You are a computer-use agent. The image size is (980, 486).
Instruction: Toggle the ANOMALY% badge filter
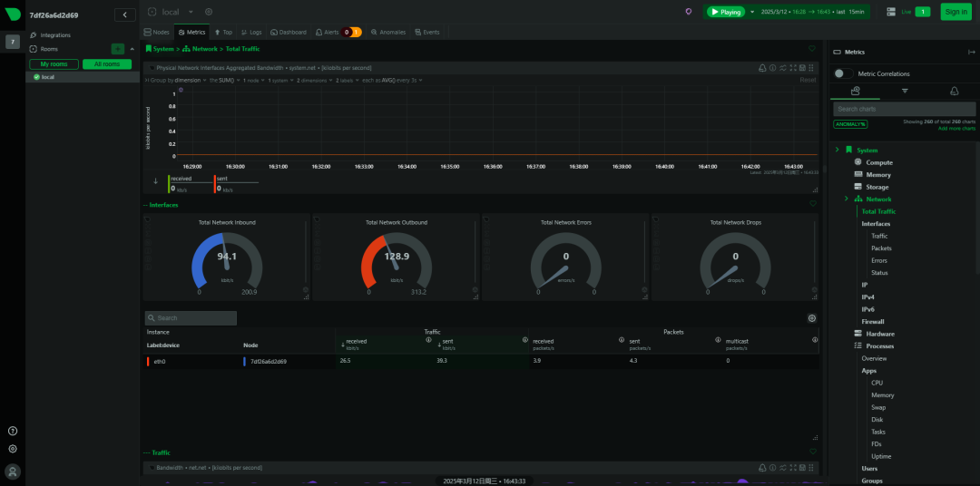[x=849, y=124]
